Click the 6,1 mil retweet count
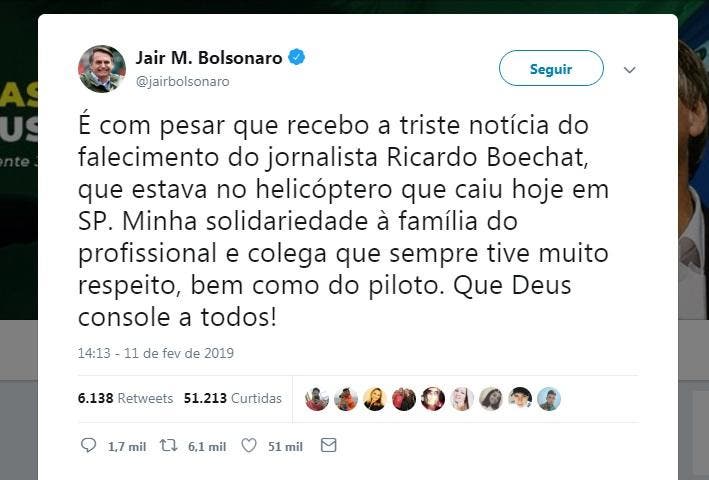The image size is (709, 480). pos(207,447)
